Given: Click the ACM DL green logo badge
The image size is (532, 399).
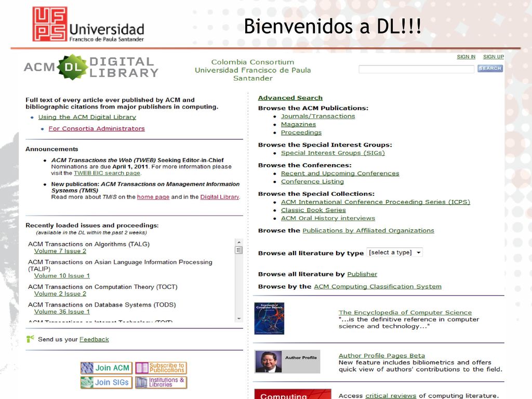Looking at the screenshot, I should 73,67.
